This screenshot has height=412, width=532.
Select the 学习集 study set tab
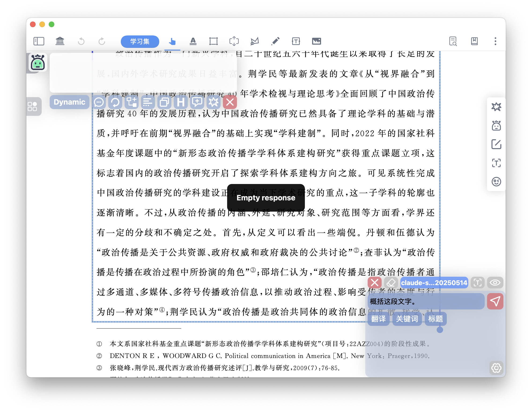140,41
